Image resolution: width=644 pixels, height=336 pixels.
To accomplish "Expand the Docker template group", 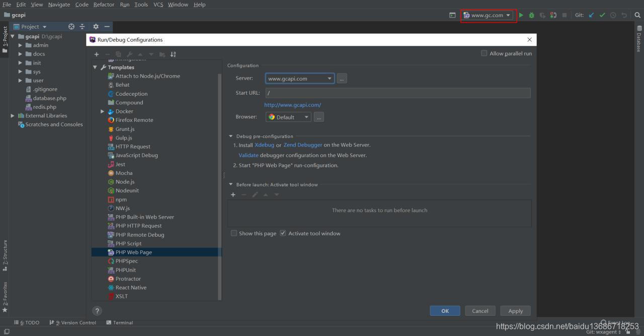I will tap(103, 111).
